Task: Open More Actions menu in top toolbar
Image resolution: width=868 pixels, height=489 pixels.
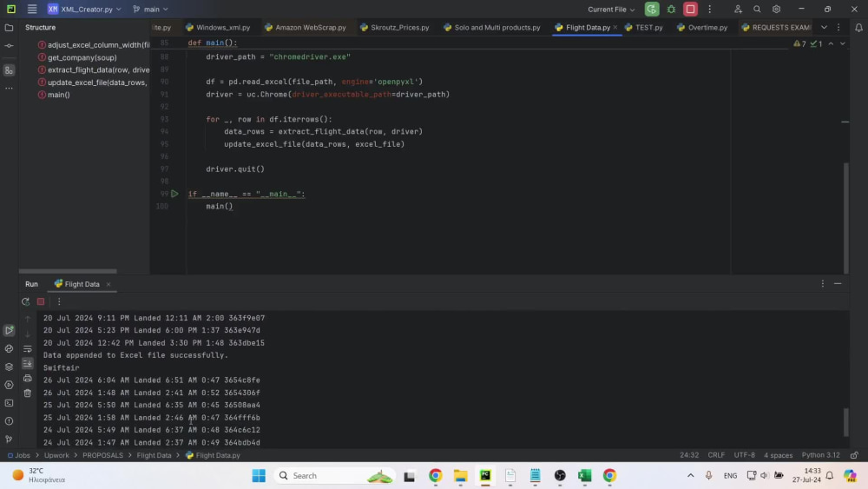Action: [710, 10]
